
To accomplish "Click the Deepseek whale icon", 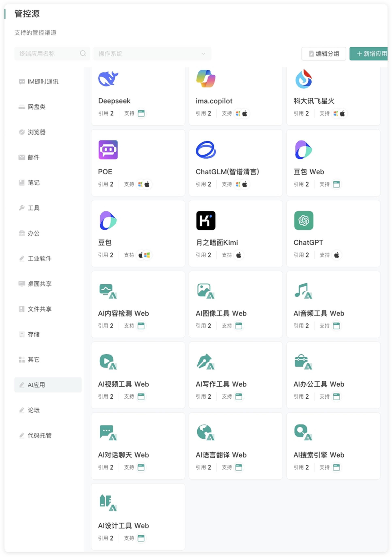I will click(x=108, y=79).
